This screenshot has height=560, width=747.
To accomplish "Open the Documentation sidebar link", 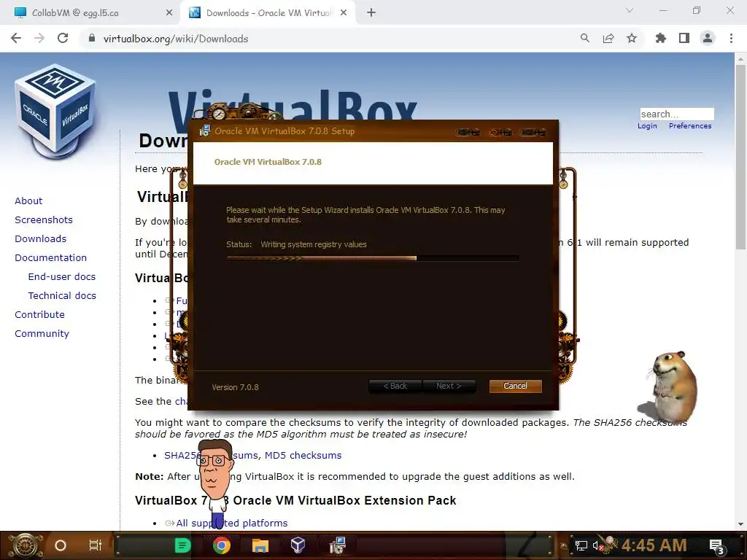I will [x=50, y=257].
